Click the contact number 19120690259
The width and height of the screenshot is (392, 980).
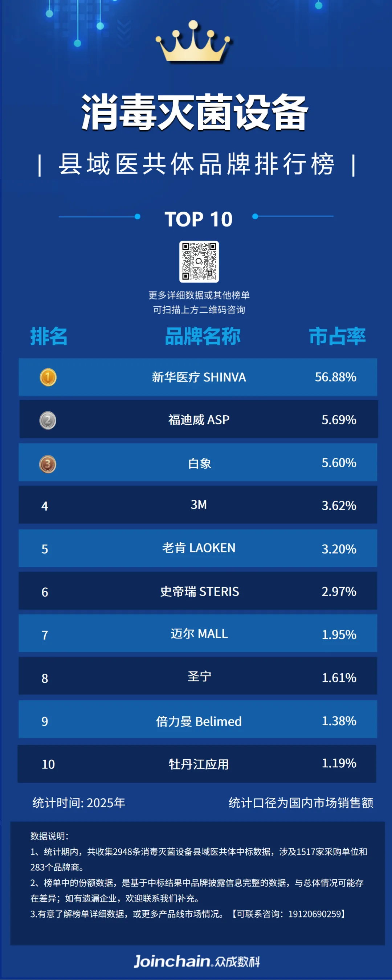tap(314, 914)
